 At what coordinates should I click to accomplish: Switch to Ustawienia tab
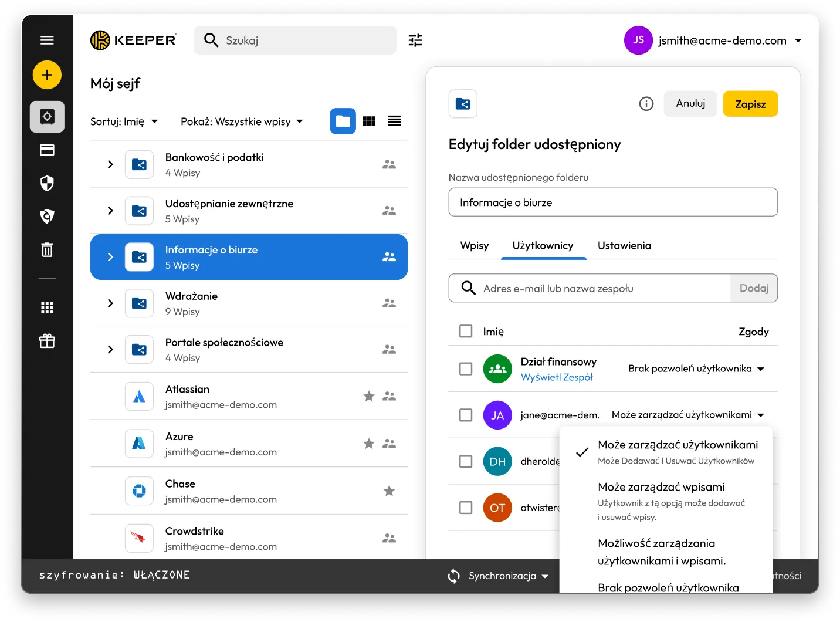click(624, 246)
